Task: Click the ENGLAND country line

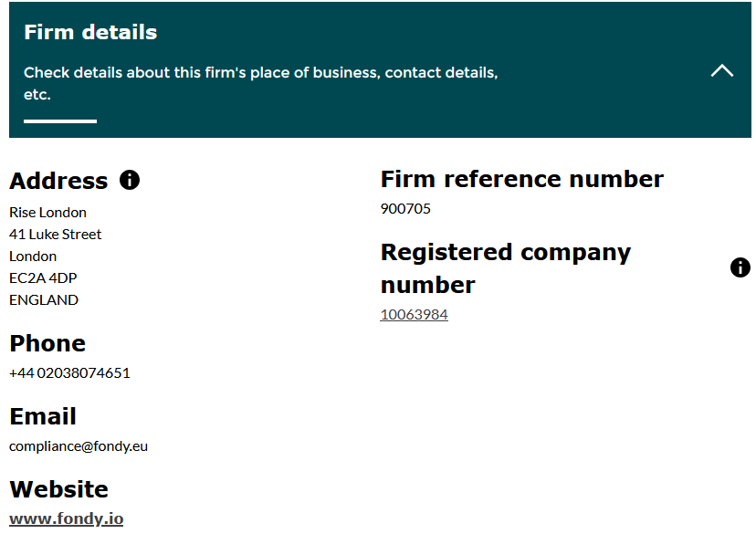Action: (x=44, y=299)
